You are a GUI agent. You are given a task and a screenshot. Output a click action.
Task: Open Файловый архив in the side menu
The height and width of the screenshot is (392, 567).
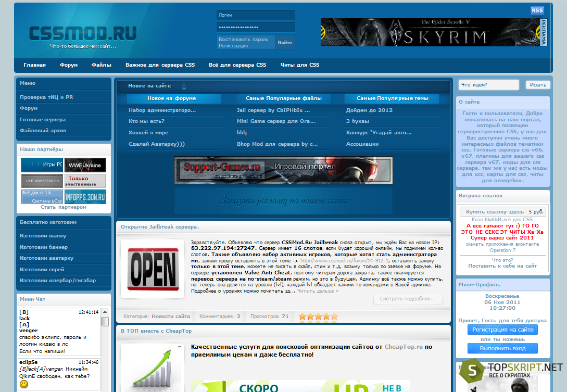[x=43, y=131]
